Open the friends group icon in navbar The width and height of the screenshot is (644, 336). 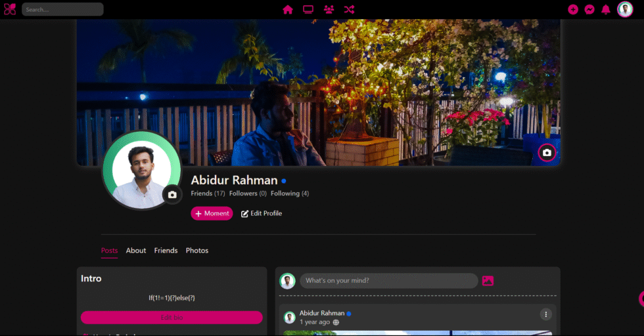coord(329,9)
